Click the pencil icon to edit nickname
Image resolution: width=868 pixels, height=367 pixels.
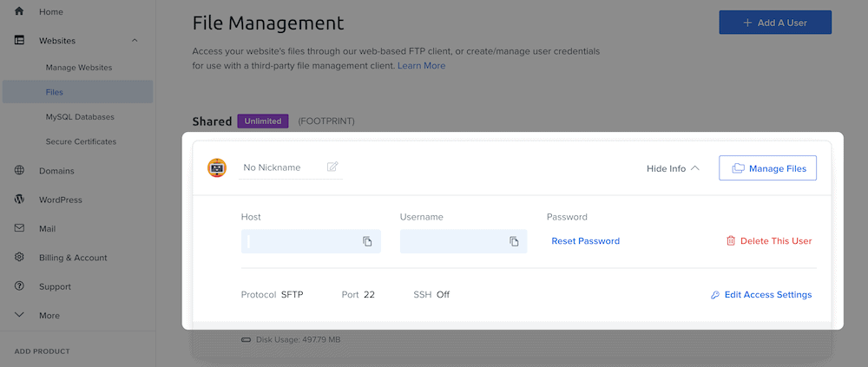click(332, 167)
